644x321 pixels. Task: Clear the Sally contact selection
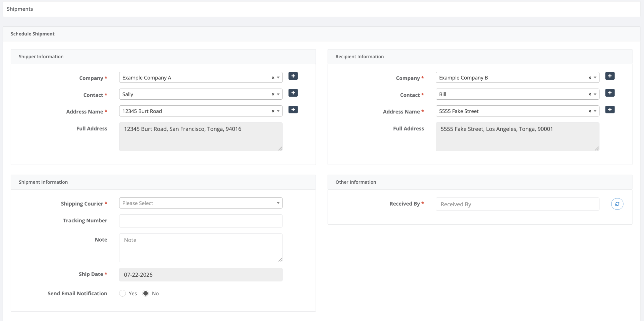click(273, 94)
